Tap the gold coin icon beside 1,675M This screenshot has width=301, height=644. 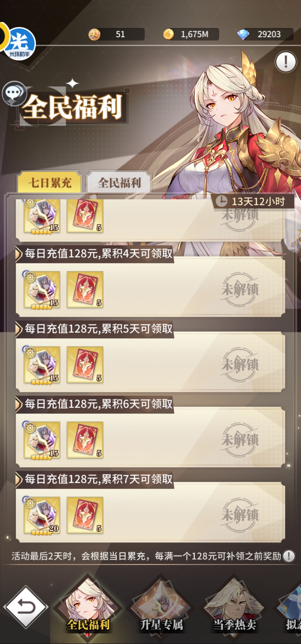coord(169,35)
